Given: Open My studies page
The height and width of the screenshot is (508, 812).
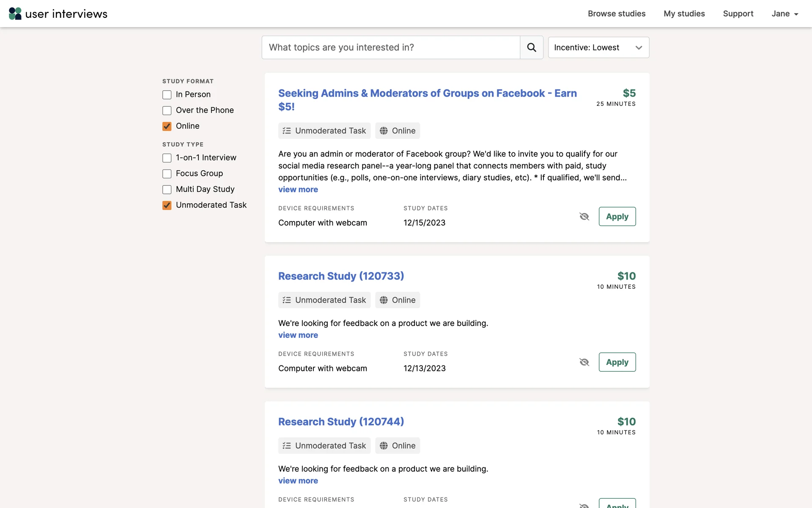Looking at the screenshot, I should (x=684, y=14).
